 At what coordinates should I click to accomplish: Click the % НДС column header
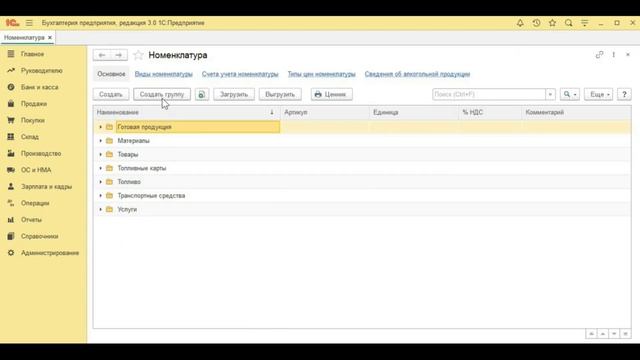tap(490, 112)
